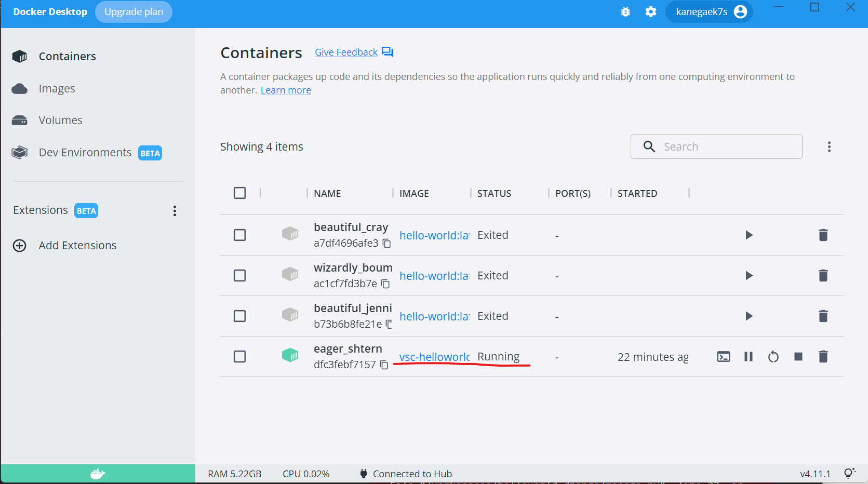Open the beautiful_jenni container name
868x484 pixels.
[x=353, y=308]
